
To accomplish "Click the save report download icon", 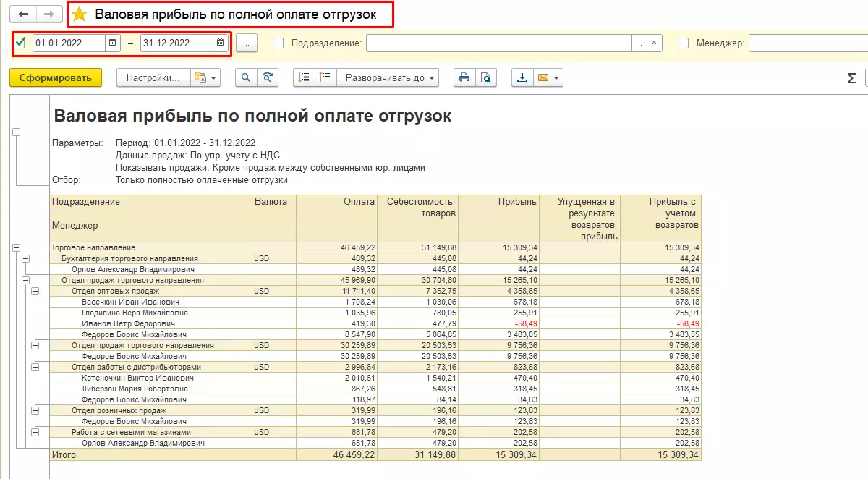I will [522, 78].
